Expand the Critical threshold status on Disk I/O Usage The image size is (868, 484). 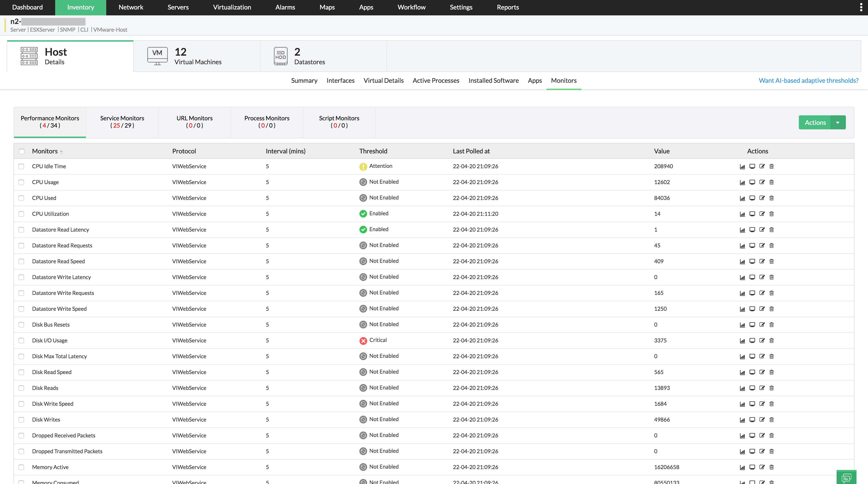click(x=363, y=341)
